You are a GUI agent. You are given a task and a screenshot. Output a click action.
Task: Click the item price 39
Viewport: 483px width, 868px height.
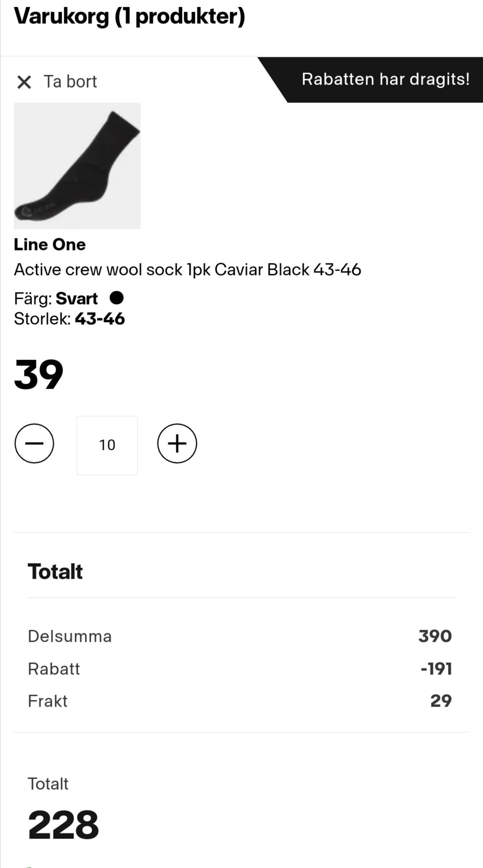point(39,375)
